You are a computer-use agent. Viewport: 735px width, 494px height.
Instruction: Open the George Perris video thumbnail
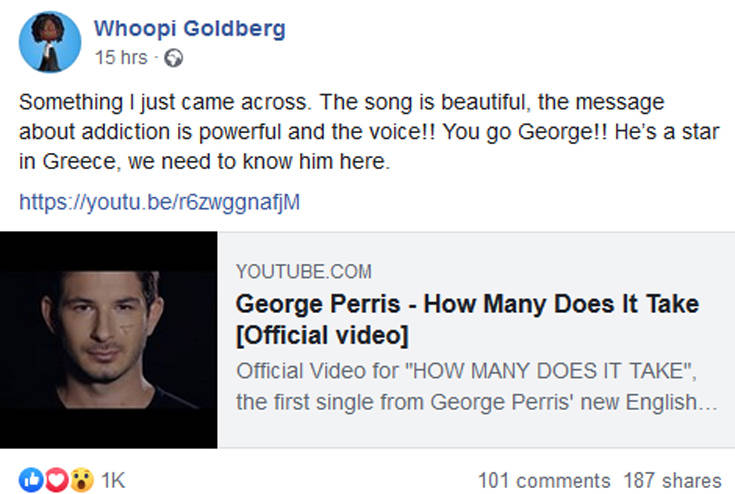click(108, 339)
